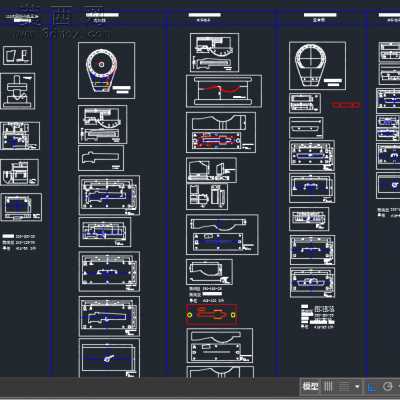This screenshot has width=400, height=400.
Task: Select the small two-shape sketch at top left
Action: (17, 55)
